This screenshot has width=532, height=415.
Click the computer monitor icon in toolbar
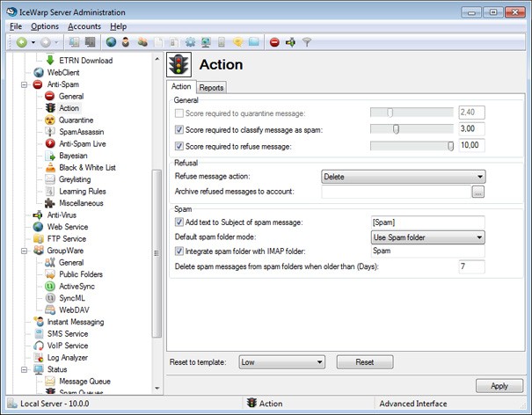206,42
